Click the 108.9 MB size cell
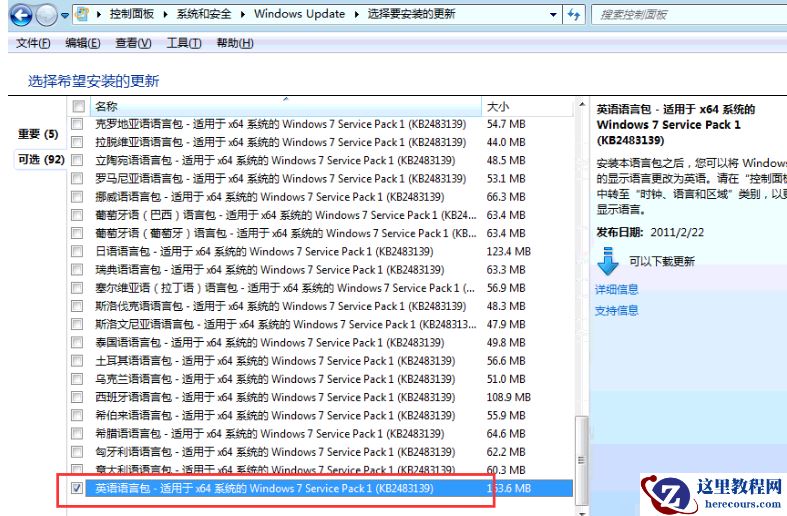The width and height of the screenshot is (787, 516). click(x=508, y=397)
